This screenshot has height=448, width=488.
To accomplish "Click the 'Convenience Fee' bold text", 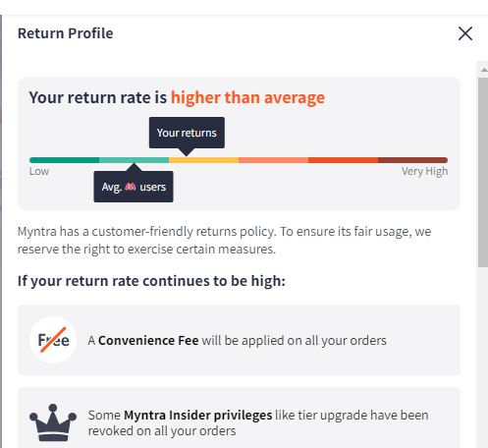I will coord(148,340).
